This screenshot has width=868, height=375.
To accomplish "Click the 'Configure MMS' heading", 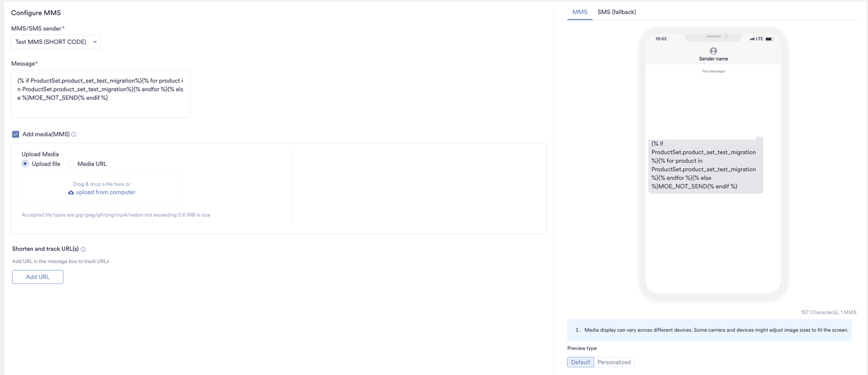I will point(36,12).
